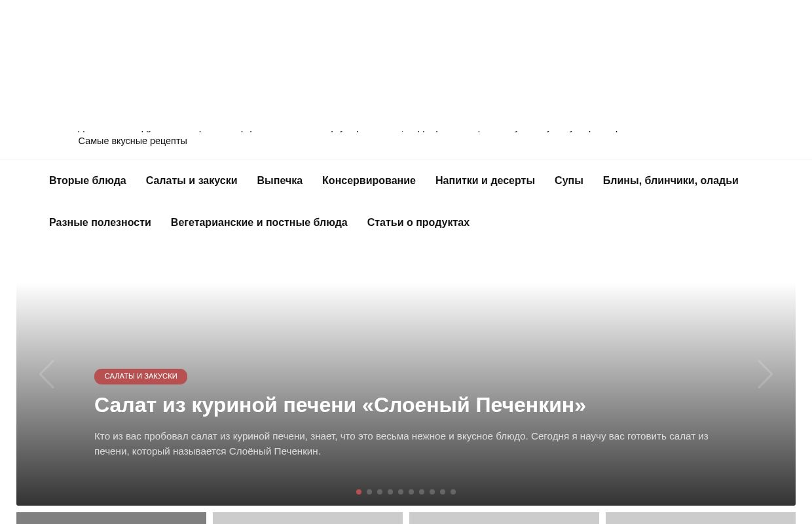The width and height of the screenshot is (812, 524).
Task: Jump to slide four via pagination dot
Action: click(x=390, y=492)
